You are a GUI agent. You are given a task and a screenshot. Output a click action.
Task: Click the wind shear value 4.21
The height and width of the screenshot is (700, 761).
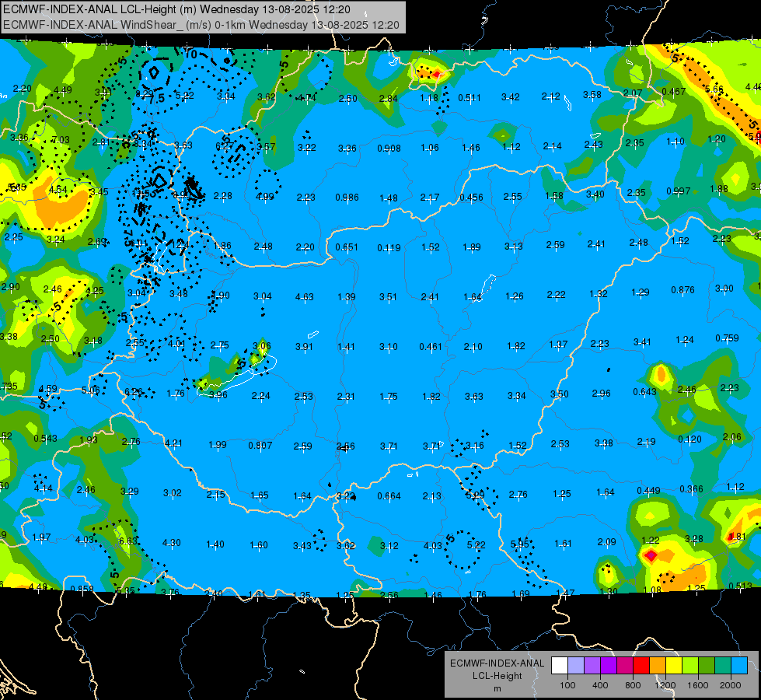174,443
